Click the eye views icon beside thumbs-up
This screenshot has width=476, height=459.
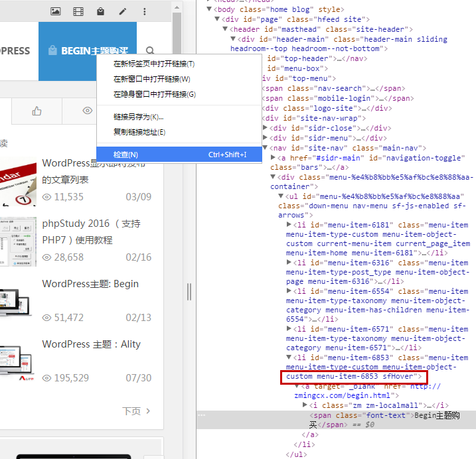click(x=88, y=111)
